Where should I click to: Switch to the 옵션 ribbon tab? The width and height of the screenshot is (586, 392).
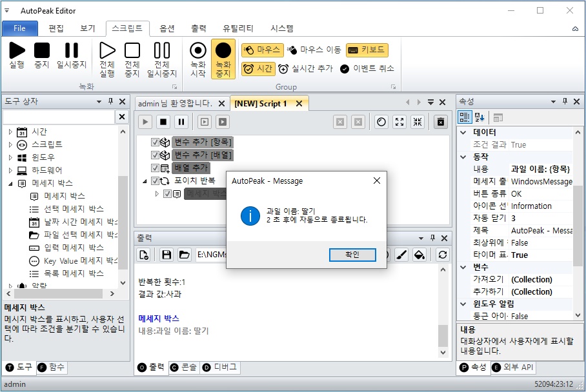click(x=167, y=28)
